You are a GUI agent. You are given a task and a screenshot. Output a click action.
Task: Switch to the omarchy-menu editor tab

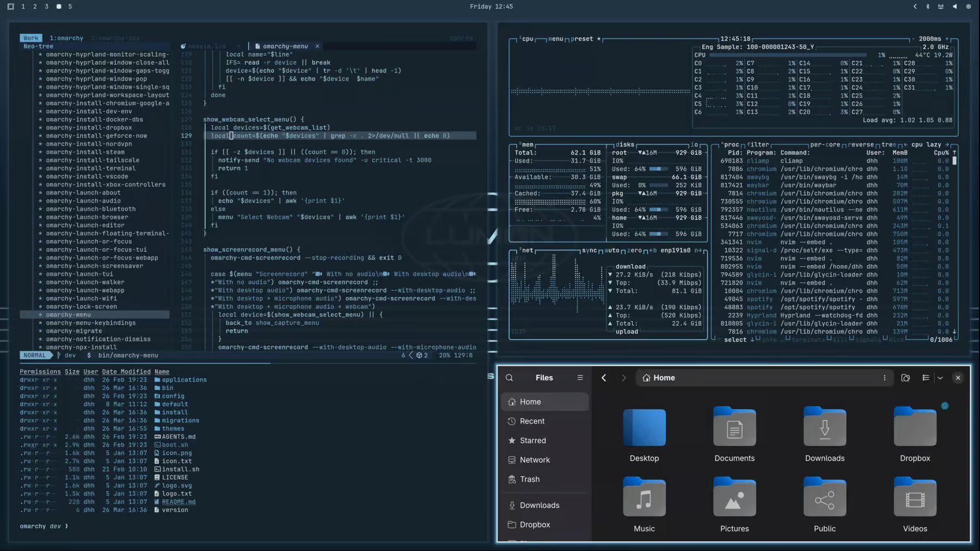pos(285,46)
